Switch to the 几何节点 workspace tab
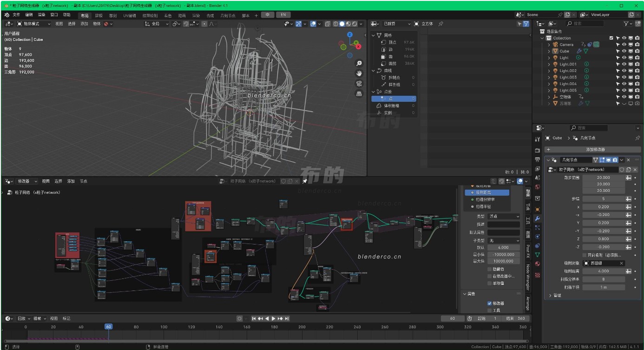This screenshot has width=644, height=350. 228,15
